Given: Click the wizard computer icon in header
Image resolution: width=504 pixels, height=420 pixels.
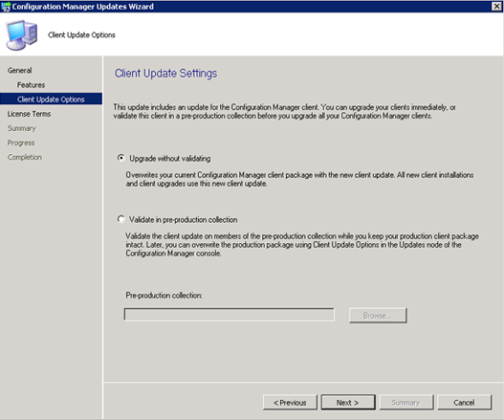Looking at the screenshot, I should (x=22, y=34).
